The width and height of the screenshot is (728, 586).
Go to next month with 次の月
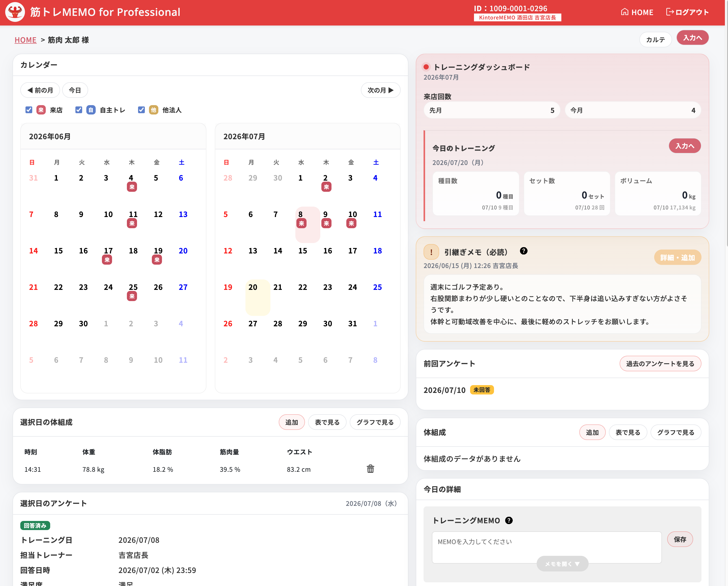point(381,90)
